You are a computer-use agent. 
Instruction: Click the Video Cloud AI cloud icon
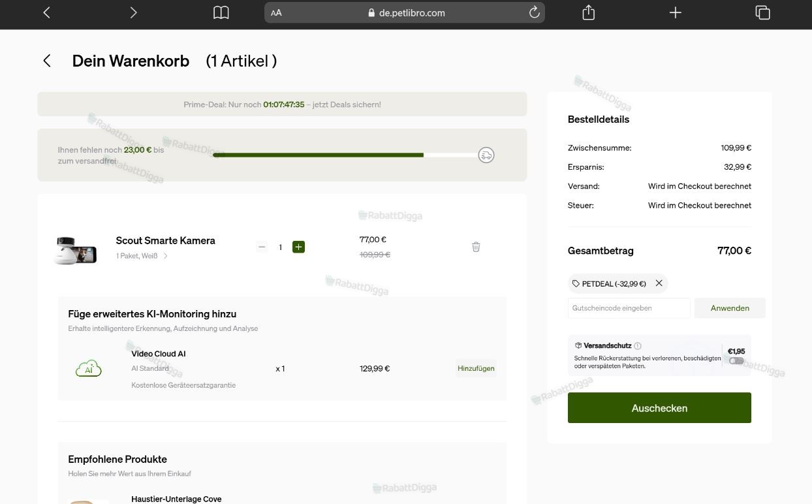(x=89, y=368)
